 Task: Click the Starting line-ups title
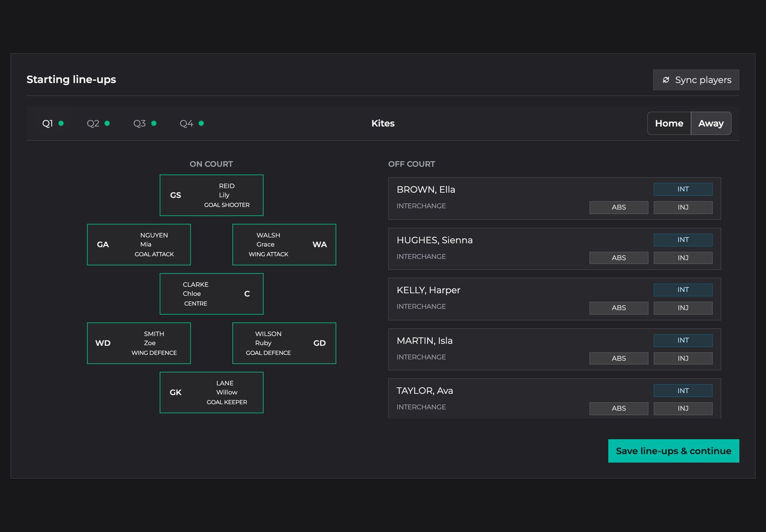pos(71,79)
